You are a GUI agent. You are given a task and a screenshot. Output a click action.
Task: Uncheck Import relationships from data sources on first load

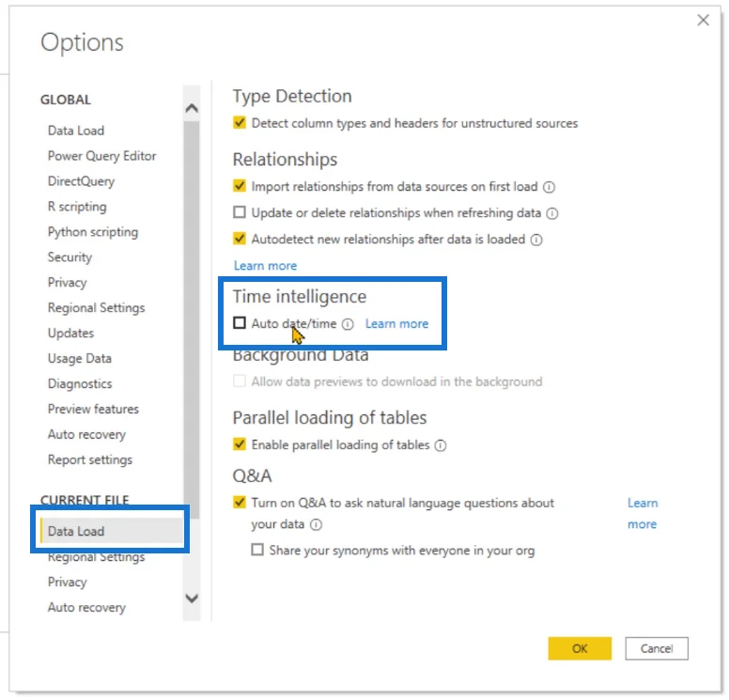coord(240,186)
